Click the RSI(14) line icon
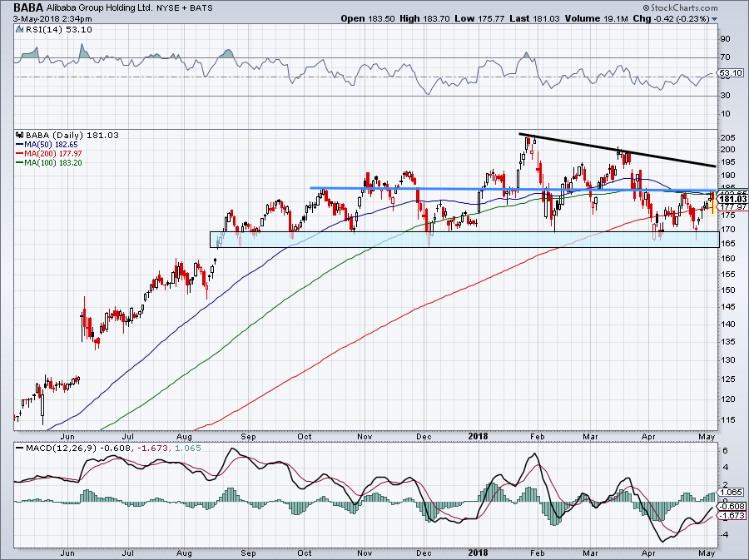749x560 pixels. (19, 30)
